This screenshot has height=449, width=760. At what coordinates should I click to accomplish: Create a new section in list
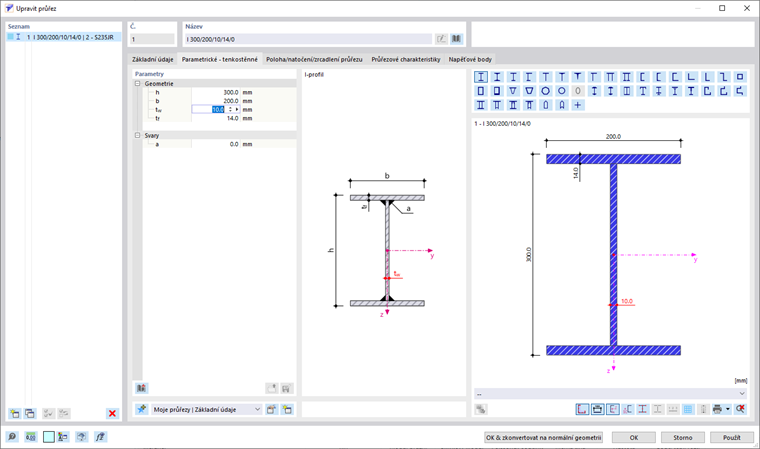(15, 413)
